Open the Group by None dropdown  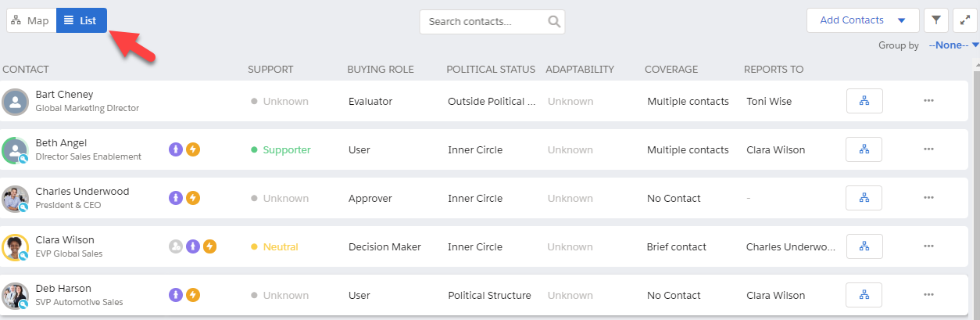(953, 45)
